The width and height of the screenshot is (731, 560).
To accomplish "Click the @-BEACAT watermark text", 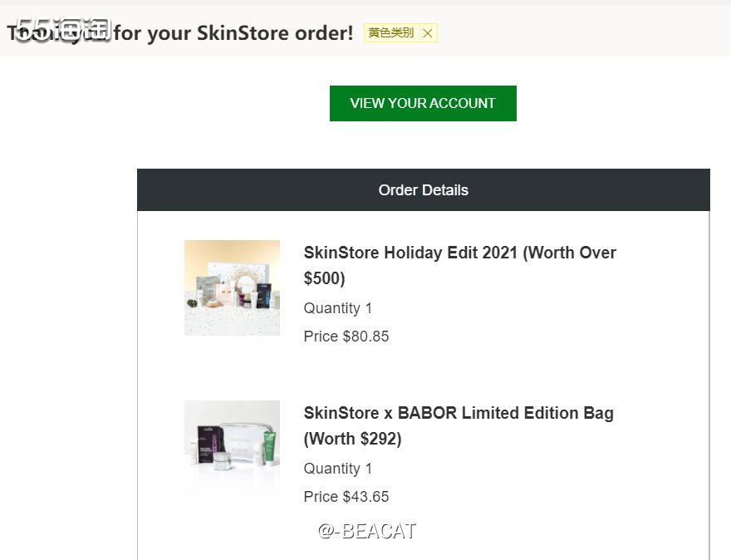I will tap(366, 531).
